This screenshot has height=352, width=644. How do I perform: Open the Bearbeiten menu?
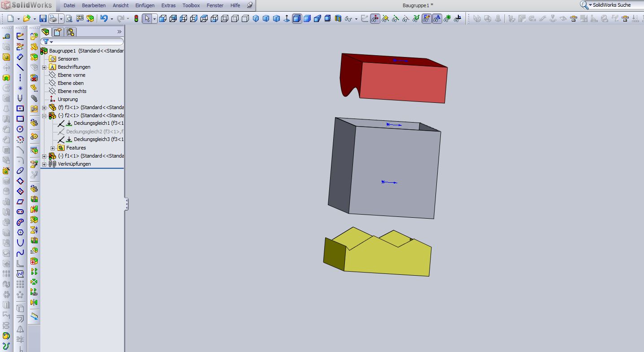coord(94,5)
